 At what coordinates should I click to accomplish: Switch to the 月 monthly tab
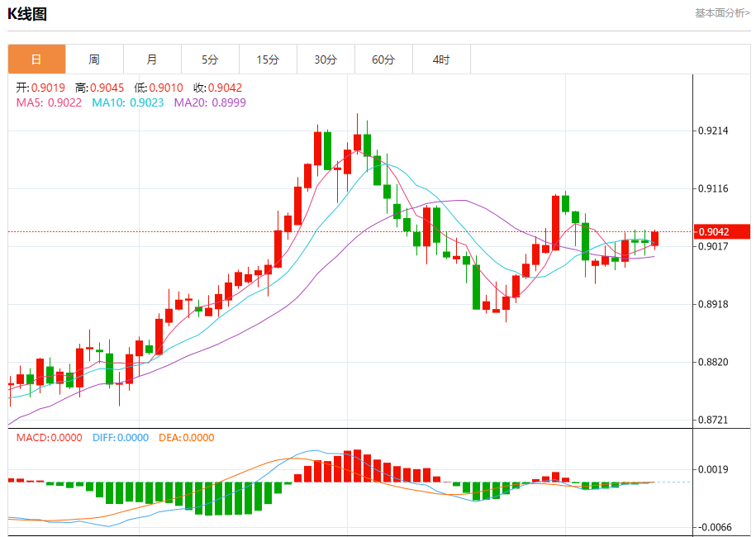click(x=152, y=59)
